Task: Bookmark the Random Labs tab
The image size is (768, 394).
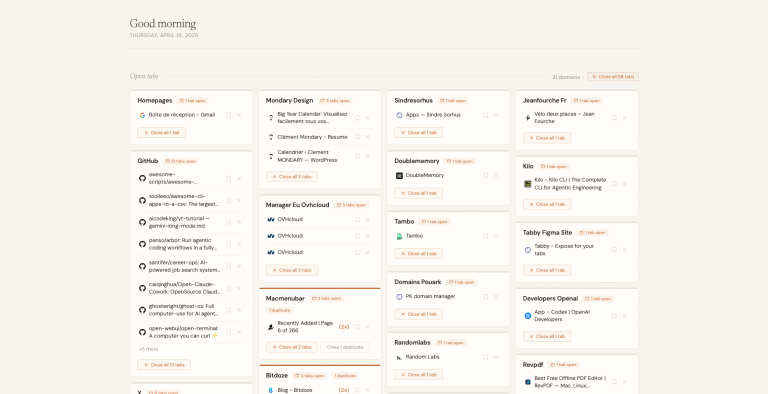Action: coord(485,357)
